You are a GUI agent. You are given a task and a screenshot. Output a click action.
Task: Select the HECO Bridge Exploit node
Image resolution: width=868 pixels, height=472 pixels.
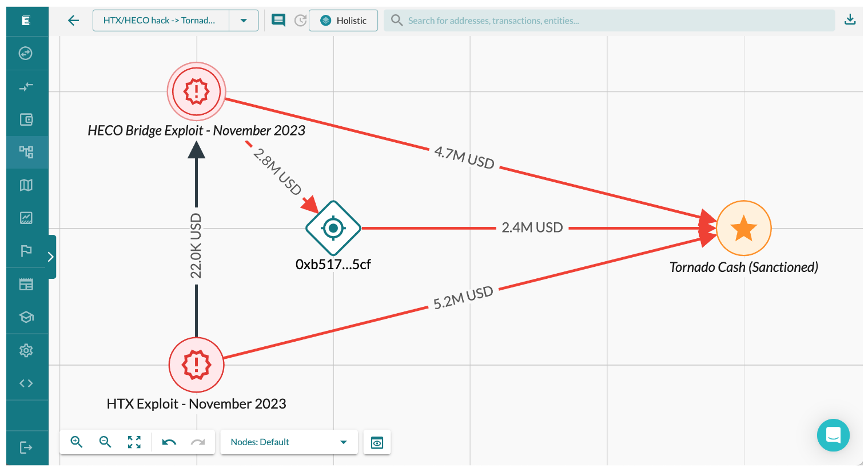[x=196, y=91]
